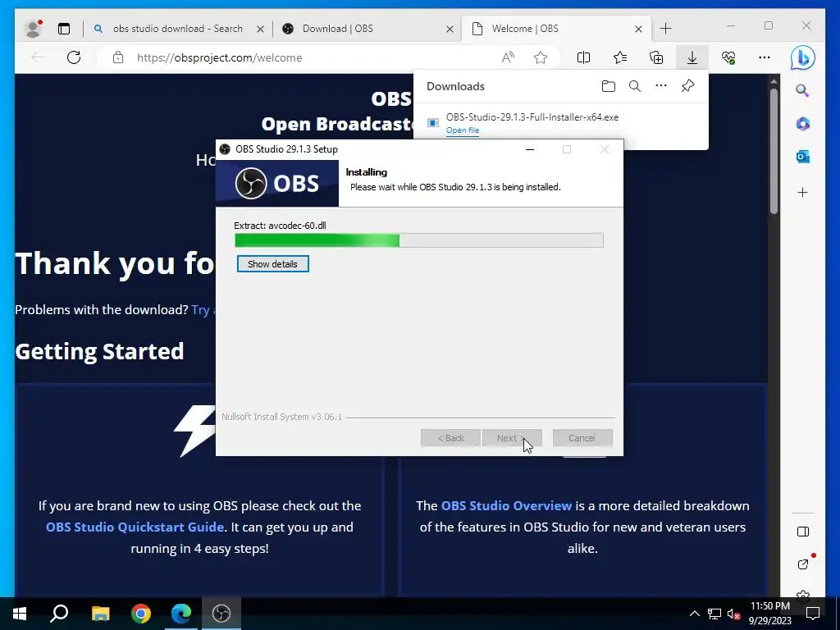Add this page to favorites star
This screenshot has width=840, height=630.
click(x=541, y=57)
